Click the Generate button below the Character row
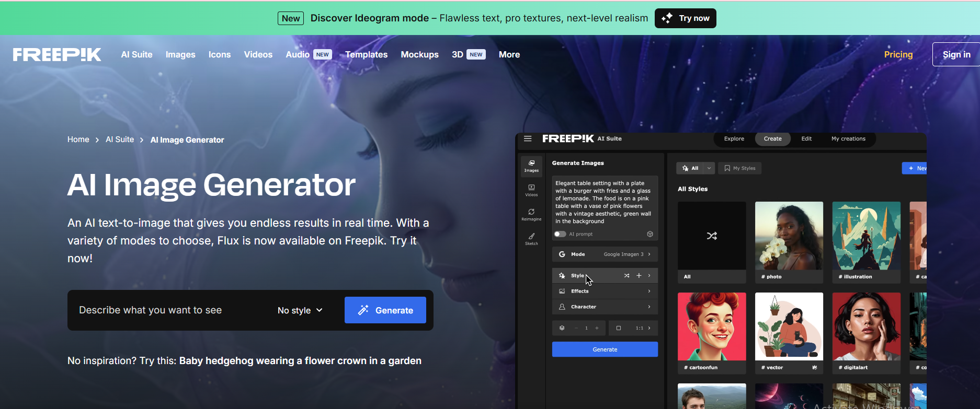The height and width of the screenshot is (409, 980). pos(605,349)
